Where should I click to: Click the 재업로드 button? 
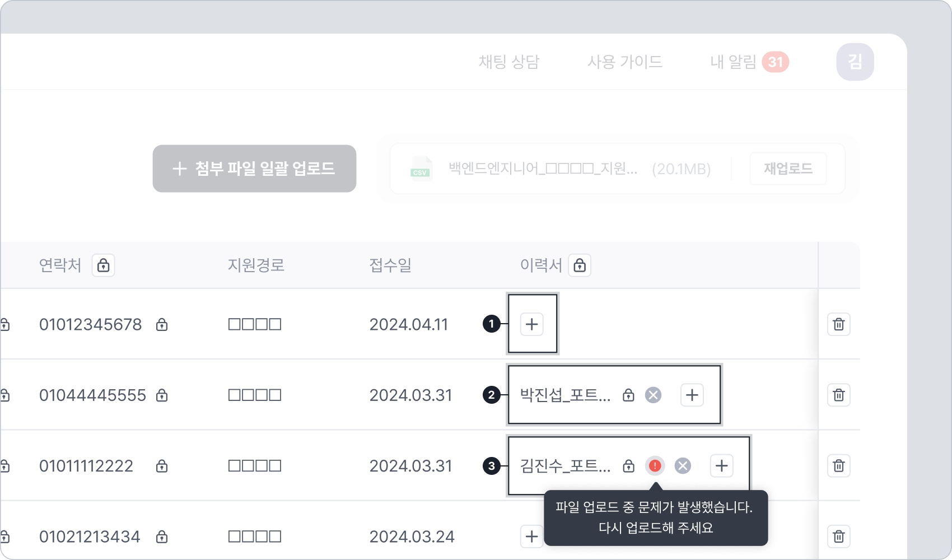pyautogui.click(x=788, y=169)
